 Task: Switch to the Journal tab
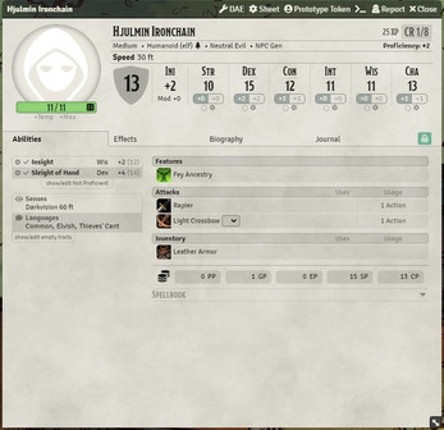328,139
